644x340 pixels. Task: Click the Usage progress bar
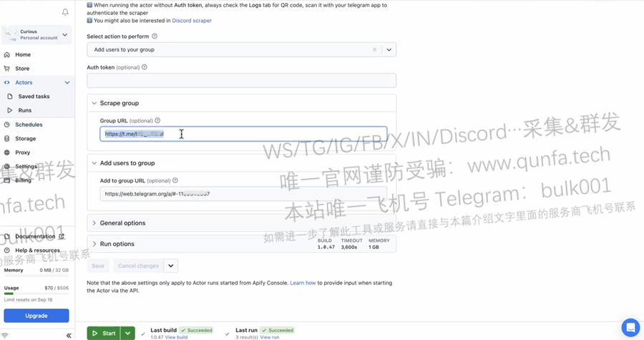click(x=36, y=293)
